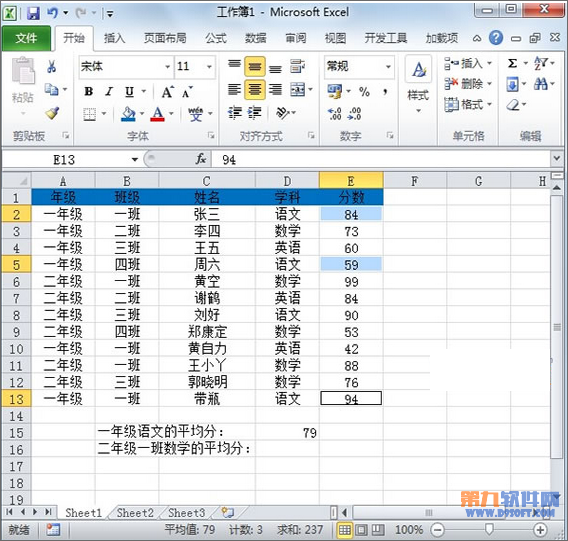Open the Name Box dropdown arrow
The height and width of the screenshot is (541, 568).
tap(135, 159)
